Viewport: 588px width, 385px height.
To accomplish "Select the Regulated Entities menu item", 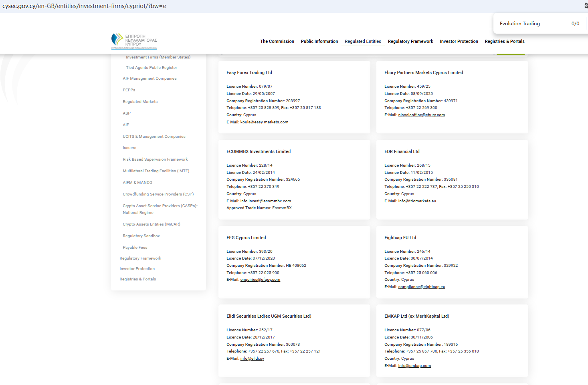I will click(363, 41).
